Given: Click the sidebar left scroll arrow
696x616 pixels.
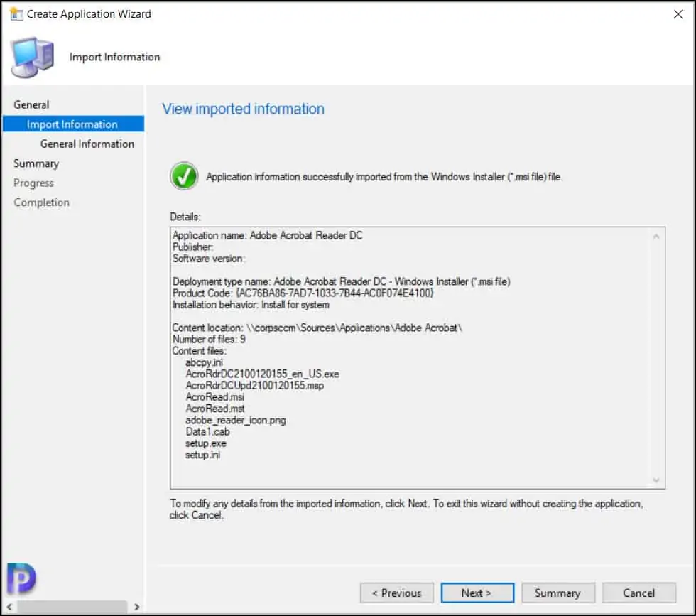Looking at the screenshot, I should tap(9, 607).
